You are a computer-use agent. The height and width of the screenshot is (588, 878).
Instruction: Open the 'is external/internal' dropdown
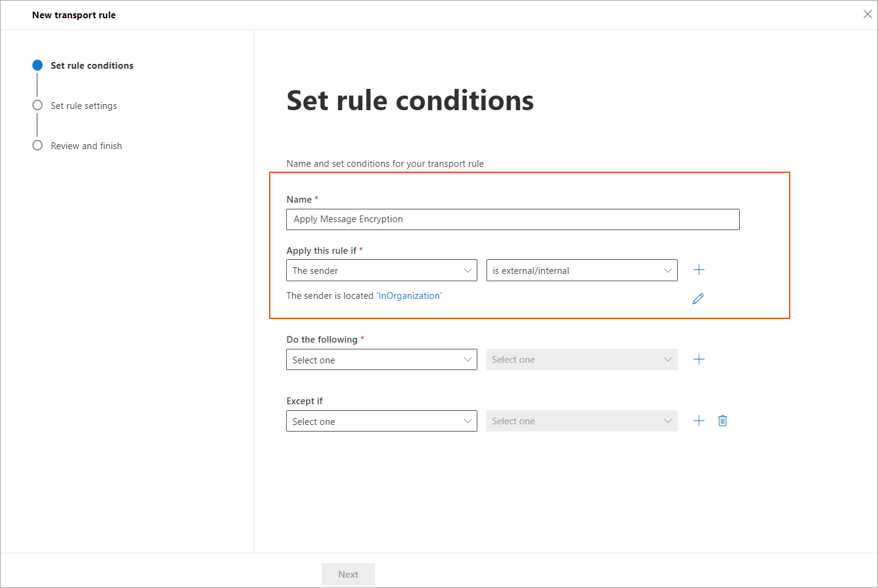coord(581,270)
